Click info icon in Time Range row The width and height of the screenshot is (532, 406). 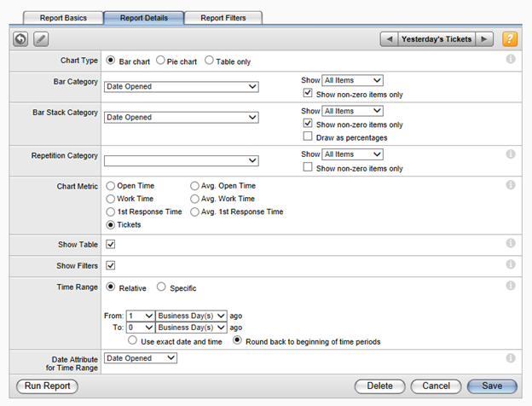[511, 286]
